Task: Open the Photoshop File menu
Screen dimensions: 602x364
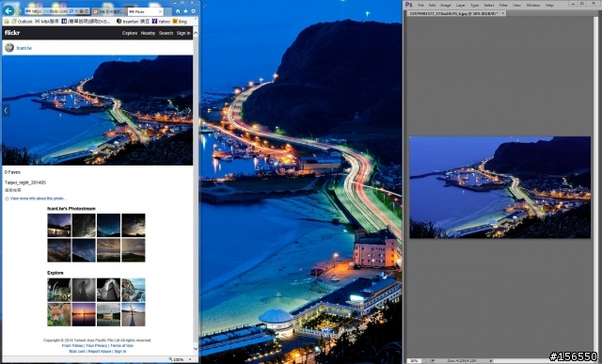Action: (x=420, y=6)
